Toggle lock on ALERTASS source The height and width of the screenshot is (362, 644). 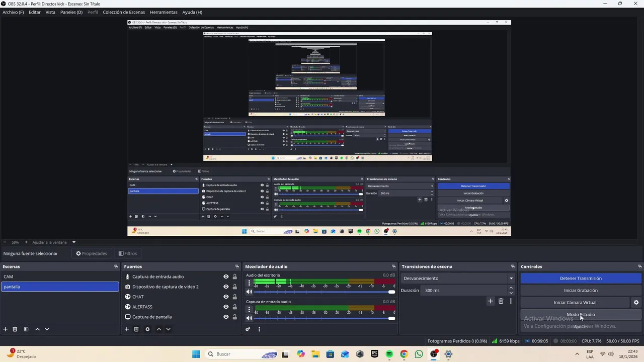(234, 307)
